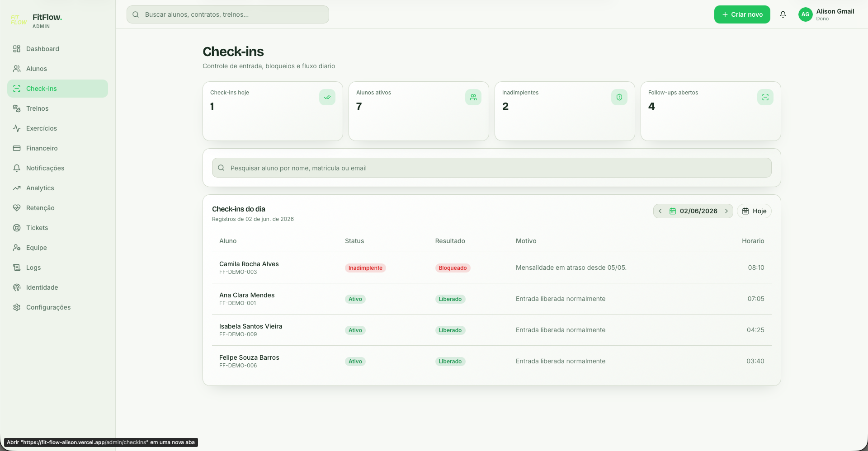Click the Aluno column header

click(228, 241)
